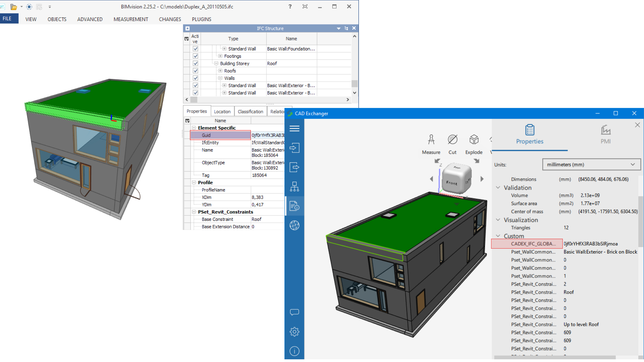Rotate view cube with left arrow
Viewport: 644px width, 362px height.
coord(431,179)
